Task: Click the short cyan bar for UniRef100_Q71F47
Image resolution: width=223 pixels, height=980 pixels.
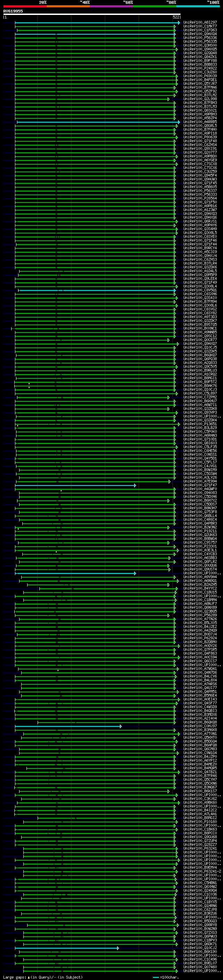Action: [x=76, y=485]
